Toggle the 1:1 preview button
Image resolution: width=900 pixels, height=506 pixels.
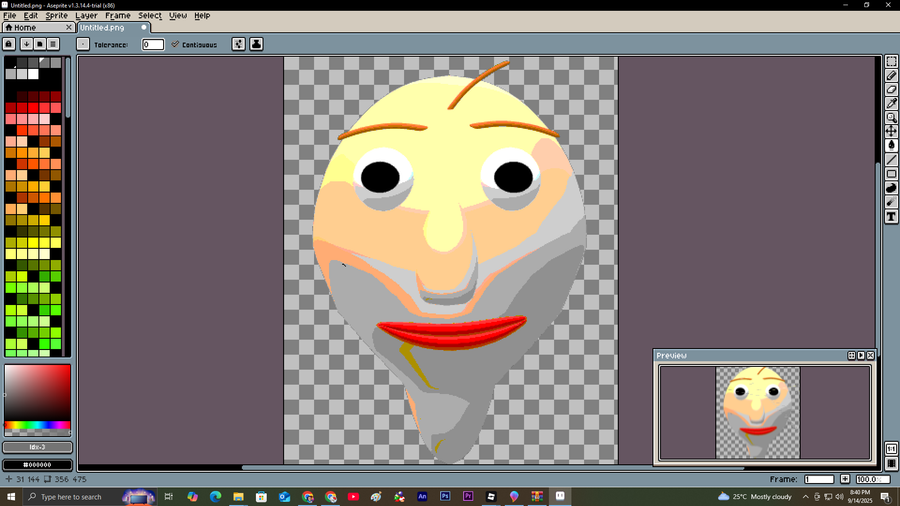[x=891, y=449]
